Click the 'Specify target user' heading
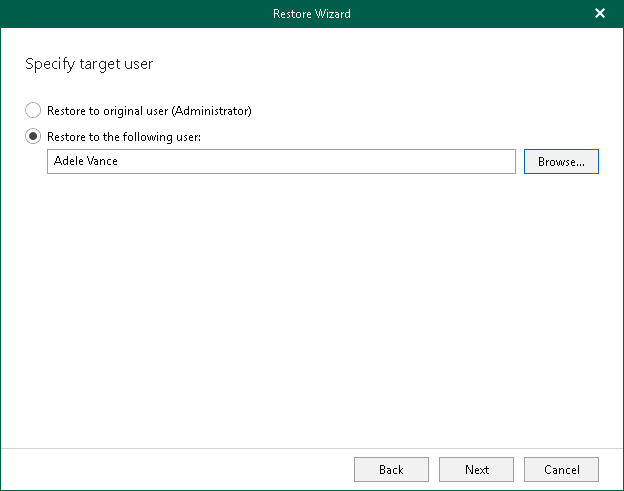The height and width of the screenshot is (491, 624). pos(89,64)
